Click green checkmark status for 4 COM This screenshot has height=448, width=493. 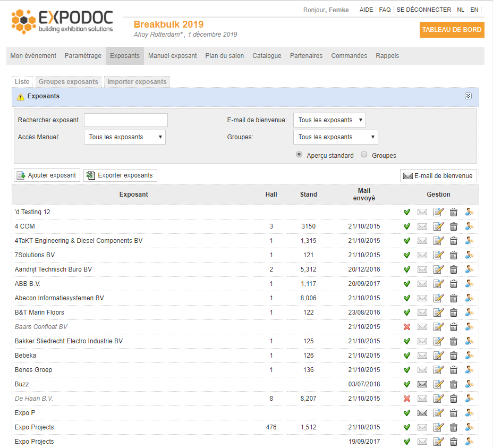click(407, 226)
